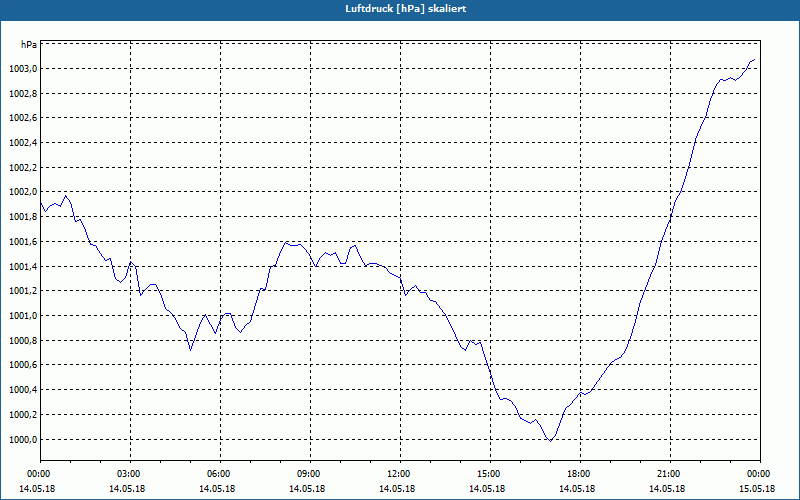
Task: Click the 18:00 time axis label
Action: 580,474
